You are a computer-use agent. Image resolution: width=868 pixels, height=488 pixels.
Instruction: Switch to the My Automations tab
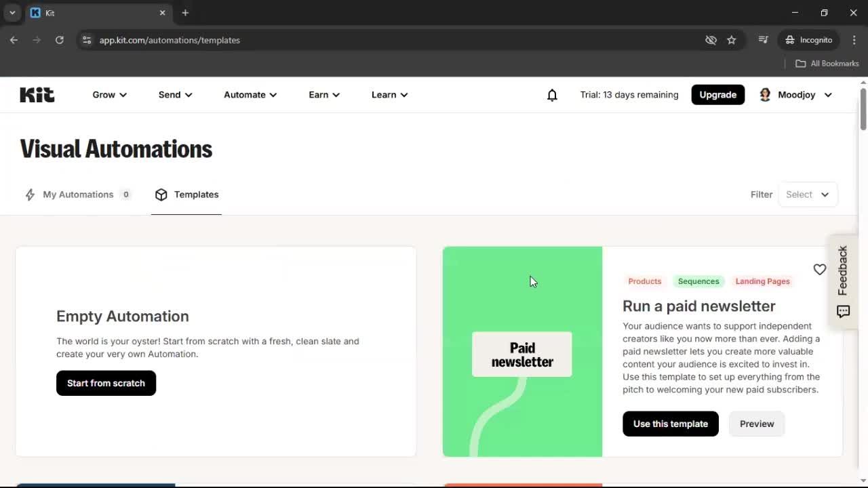click(78, 195)
